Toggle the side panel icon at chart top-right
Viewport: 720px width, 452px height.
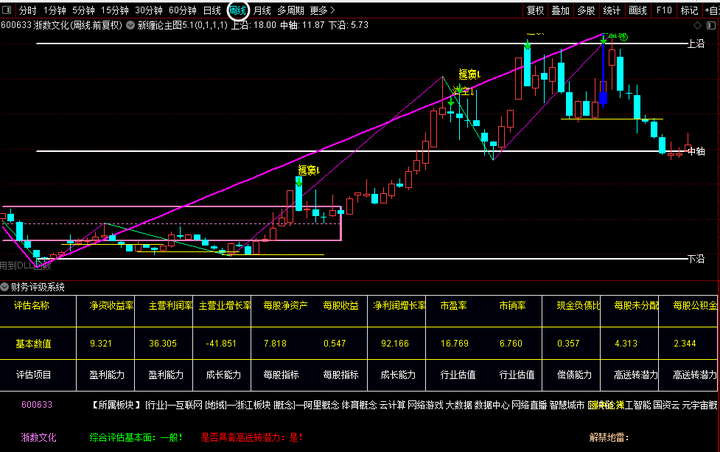[x=713, y=25]
